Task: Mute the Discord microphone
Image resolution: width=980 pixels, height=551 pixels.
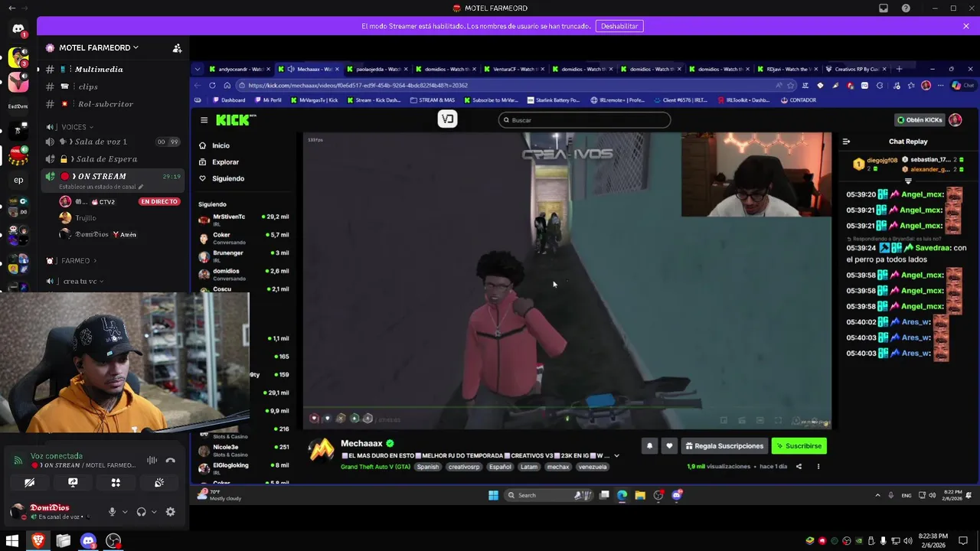Action: pos(112,512)
